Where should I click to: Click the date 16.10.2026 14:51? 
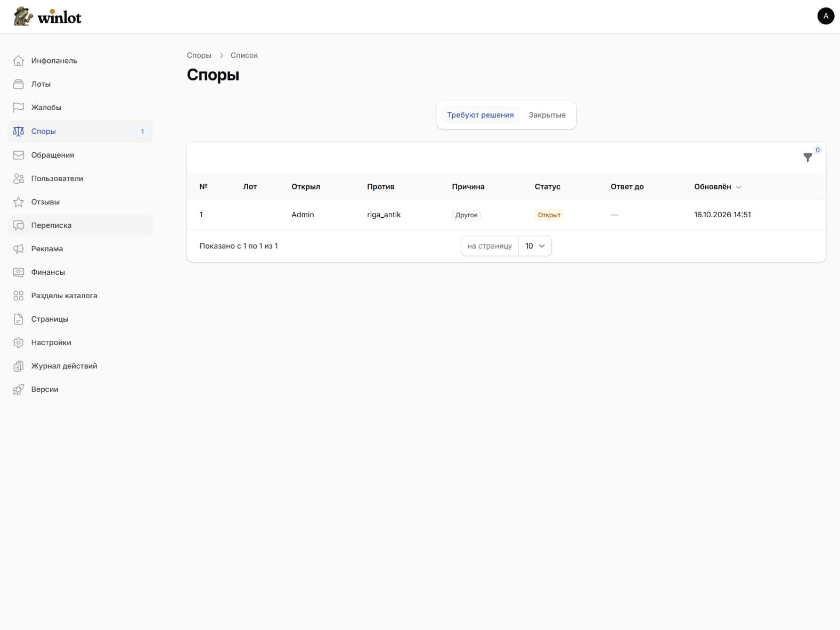tap(722, 215)
